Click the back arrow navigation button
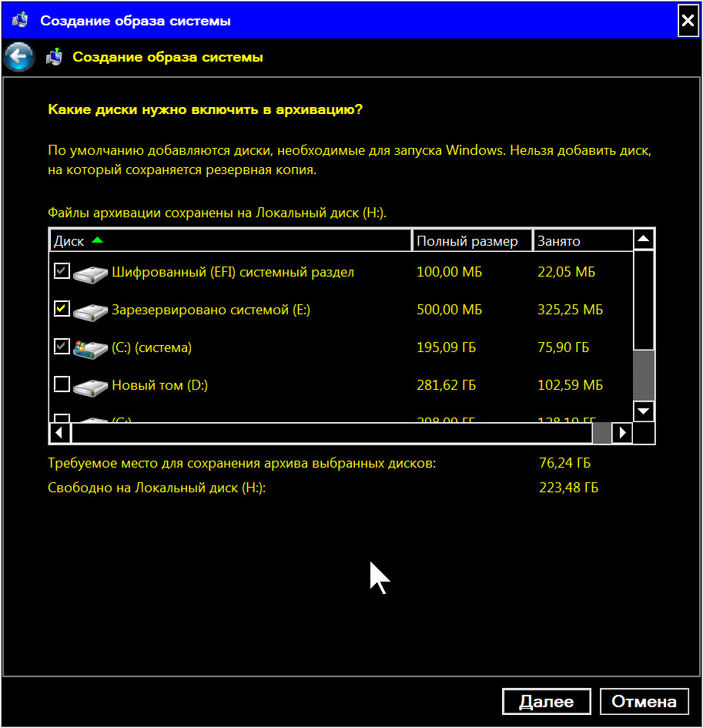Screen dimensions: 703x728 19,56
